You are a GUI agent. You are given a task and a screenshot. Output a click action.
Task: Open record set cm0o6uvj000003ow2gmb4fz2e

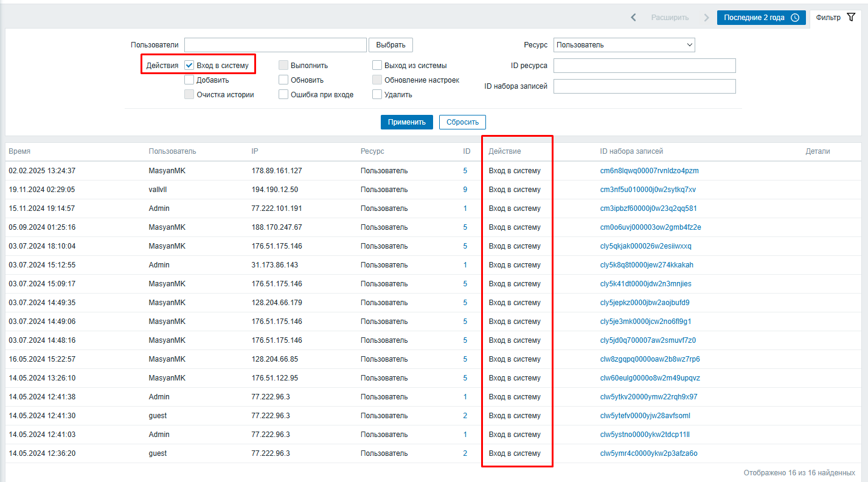tap(650, 227)
